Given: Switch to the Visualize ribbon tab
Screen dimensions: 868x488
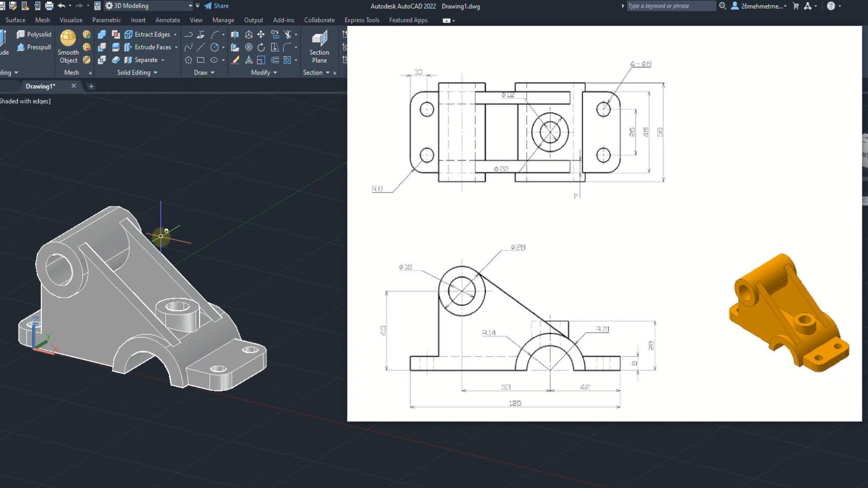Looking at the screenshot, I should [x=71, y=20].
